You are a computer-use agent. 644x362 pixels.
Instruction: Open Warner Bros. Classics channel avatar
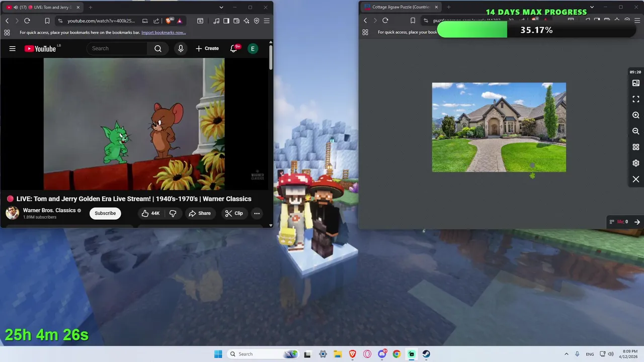pyautogui.click(x=13, y=213)
